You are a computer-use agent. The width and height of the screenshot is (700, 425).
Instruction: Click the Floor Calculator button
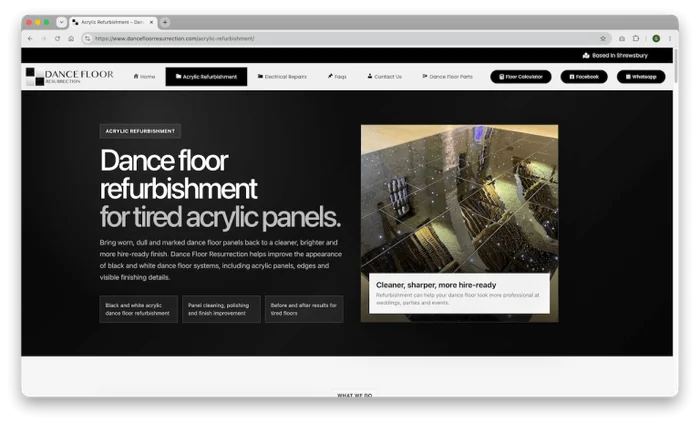pyautogui.click(x=521, y=77)
